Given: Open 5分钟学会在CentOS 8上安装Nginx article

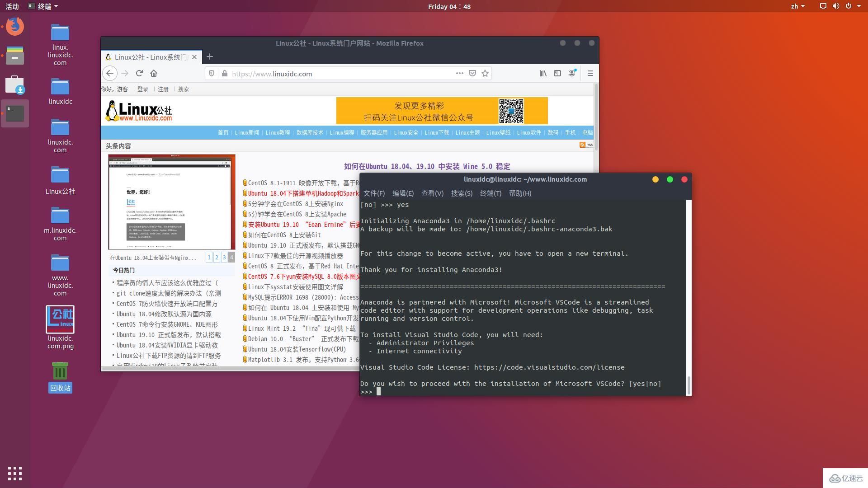Looking at the screenshot, I should 296,204.
